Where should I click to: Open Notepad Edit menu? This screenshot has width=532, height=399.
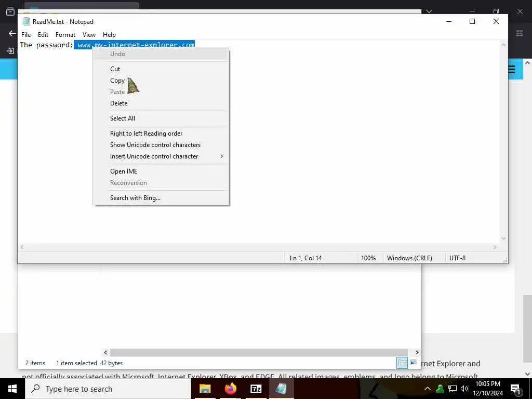(43, 35)
